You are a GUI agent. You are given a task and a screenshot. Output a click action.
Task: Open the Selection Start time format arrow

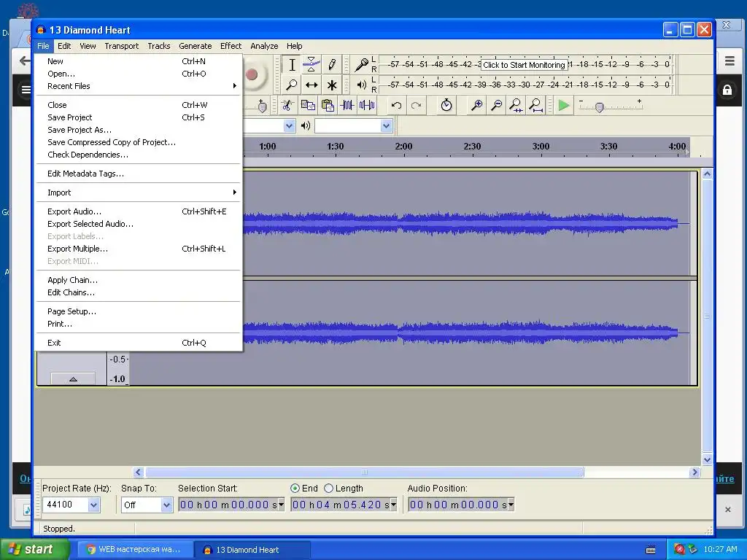tap(281, 505)
